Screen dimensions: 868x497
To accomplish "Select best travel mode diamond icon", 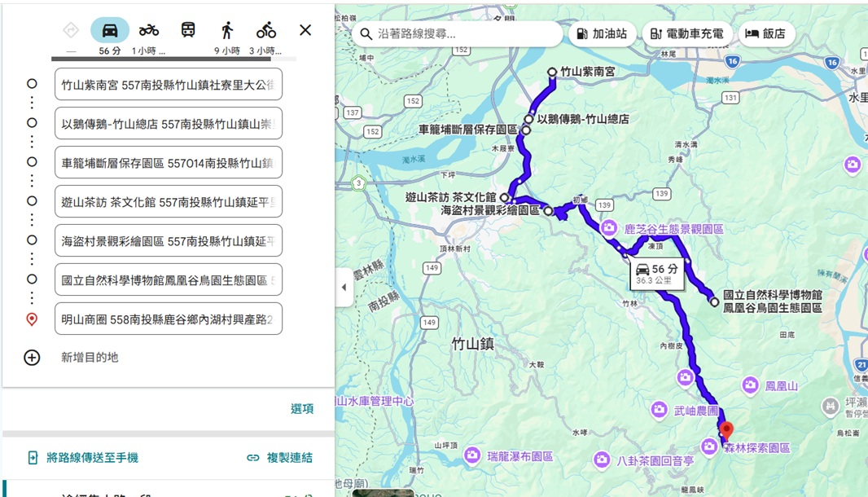I will pos(71,30).
